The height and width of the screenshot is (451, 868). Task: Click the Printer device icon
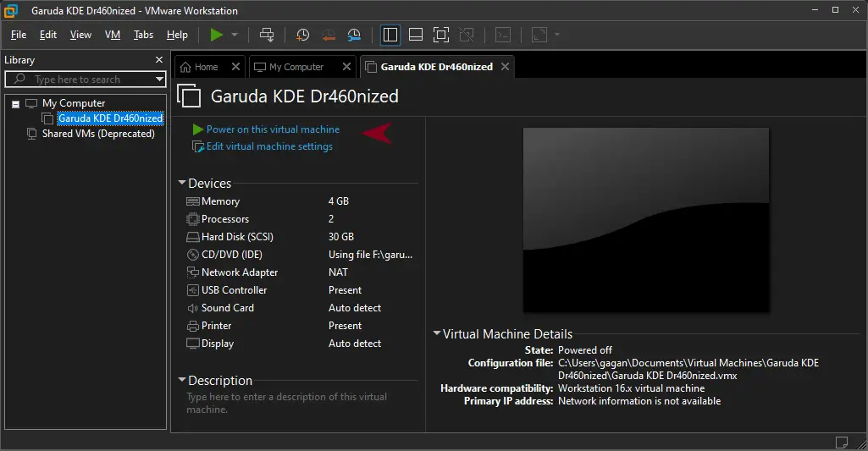tap(192, 326)
